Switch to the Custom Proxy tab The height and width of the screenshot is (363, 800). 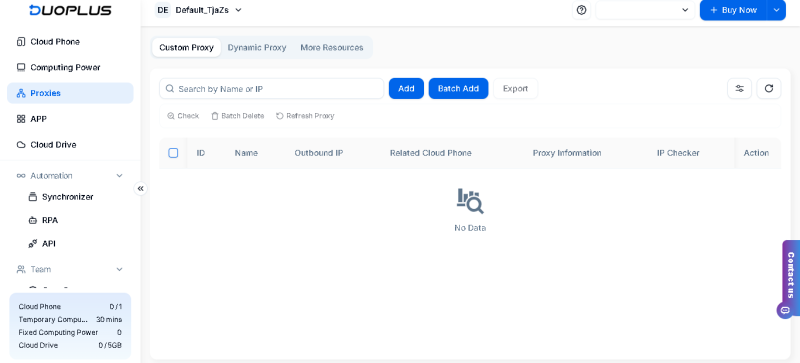click(186, 47)
